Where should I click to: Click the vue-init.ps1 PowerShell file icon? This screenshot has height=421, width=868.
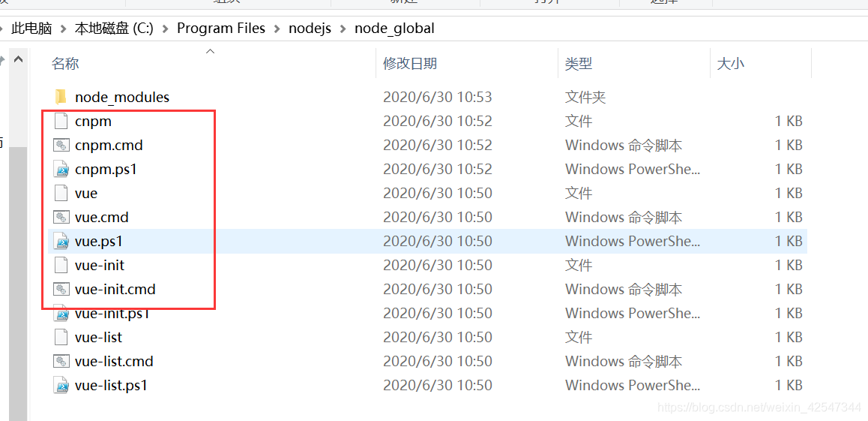[x=61, y=314]
